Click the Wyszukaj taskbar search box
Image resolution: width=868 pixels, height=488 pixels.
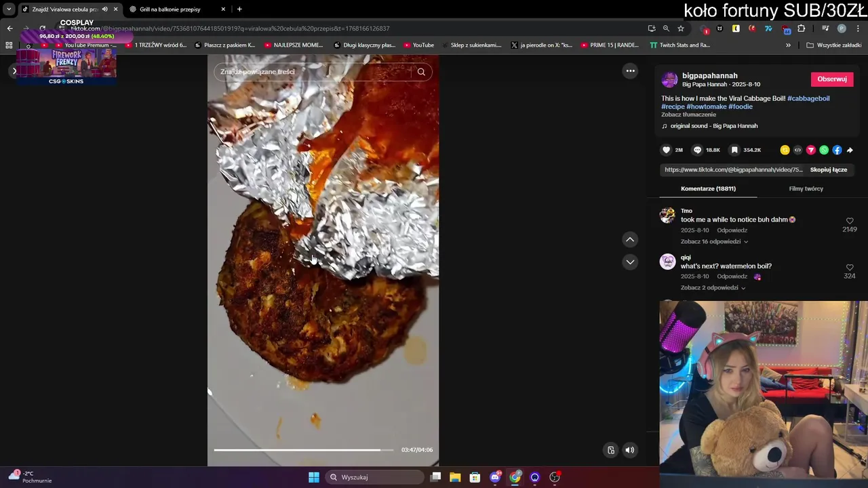[376, 477]
